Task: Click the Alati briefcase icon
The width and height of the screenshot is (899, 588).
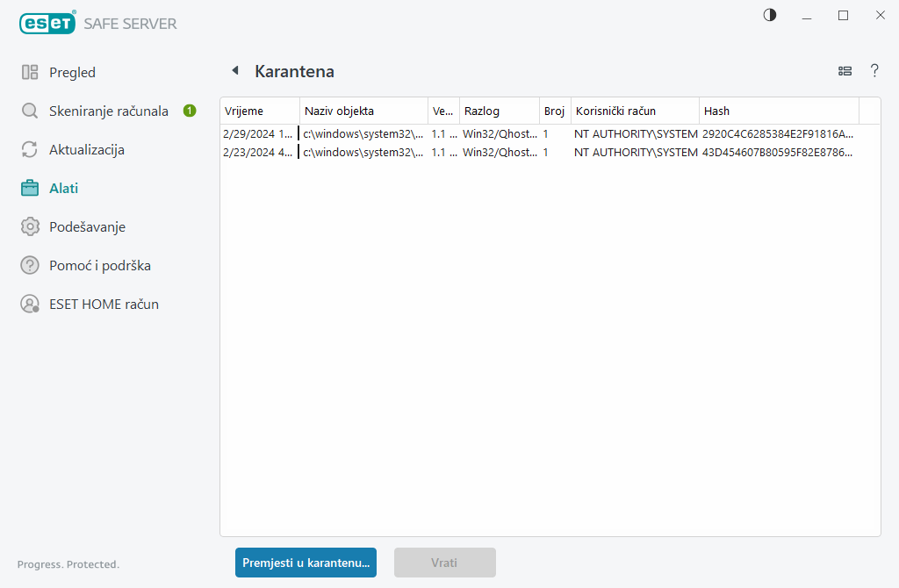Action: (x=30, y=189)
